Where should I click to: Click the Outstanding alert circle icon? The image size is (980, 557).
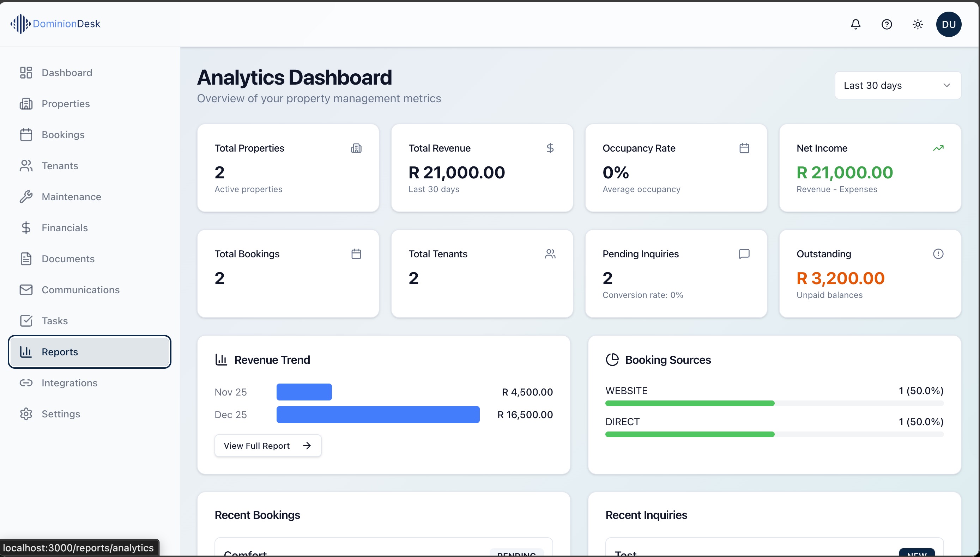click(939, 253)
